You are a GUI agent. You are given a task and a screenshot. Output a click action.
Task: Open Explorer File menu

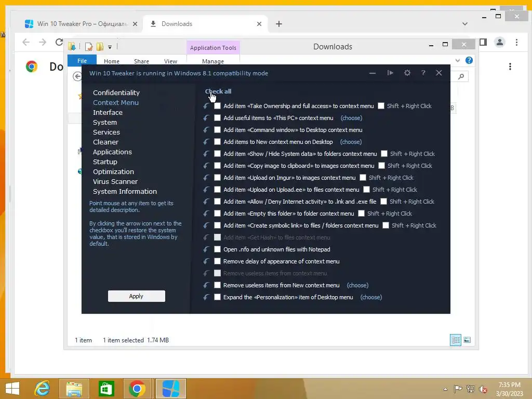(82, 60)
